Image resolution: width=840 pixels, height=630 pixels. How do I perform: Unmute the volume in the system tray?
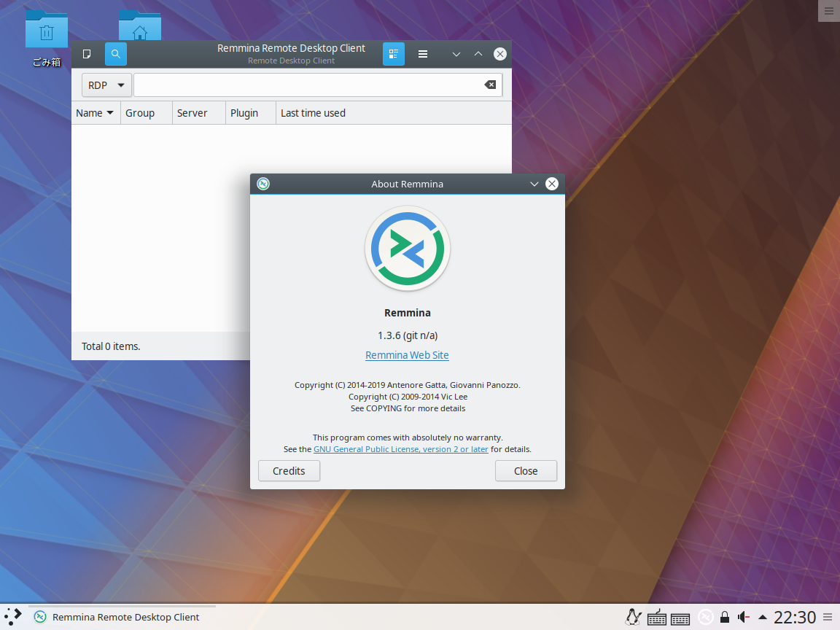(x=743, y=617)
